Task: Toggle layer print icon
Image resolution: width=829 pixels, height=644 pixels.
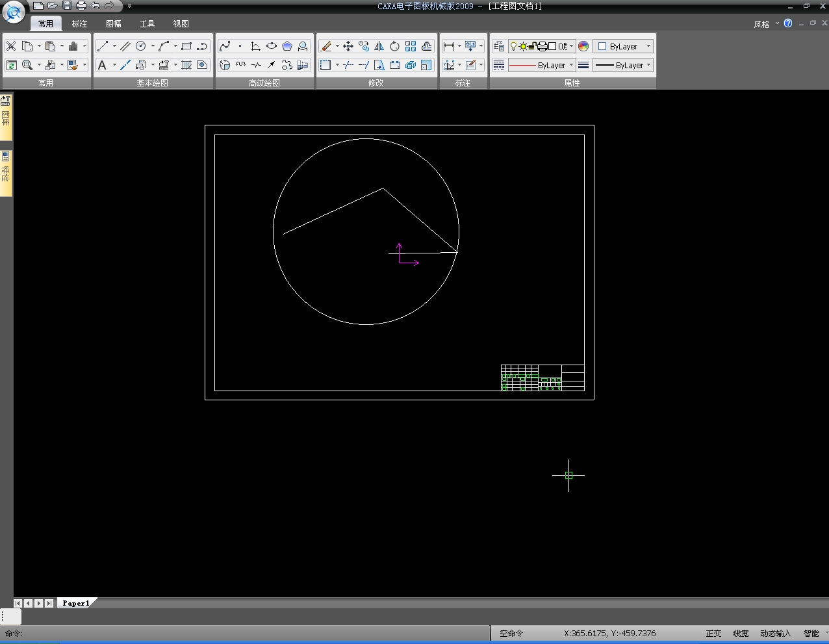Action: (x=542, y=46)
